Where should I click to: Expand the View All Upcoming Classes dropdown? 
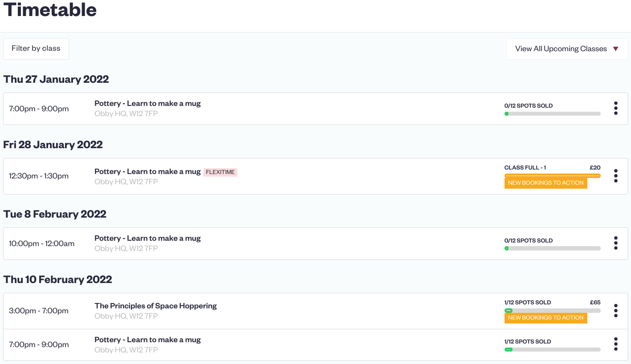coord(567,49)
